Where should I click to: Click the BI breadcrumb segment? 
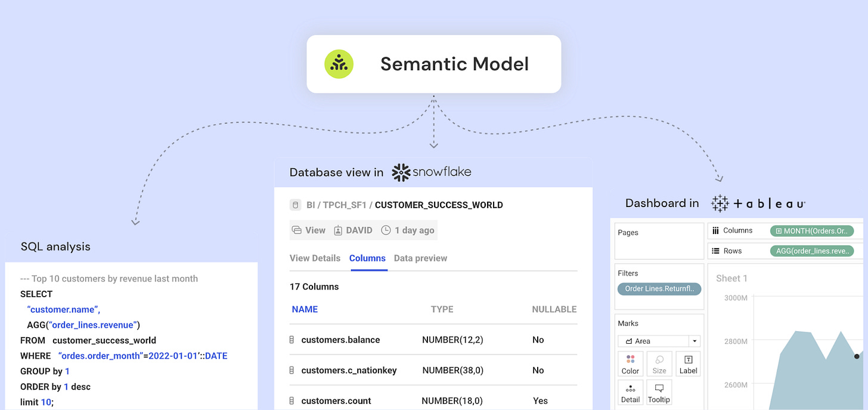tap(311, 205)
